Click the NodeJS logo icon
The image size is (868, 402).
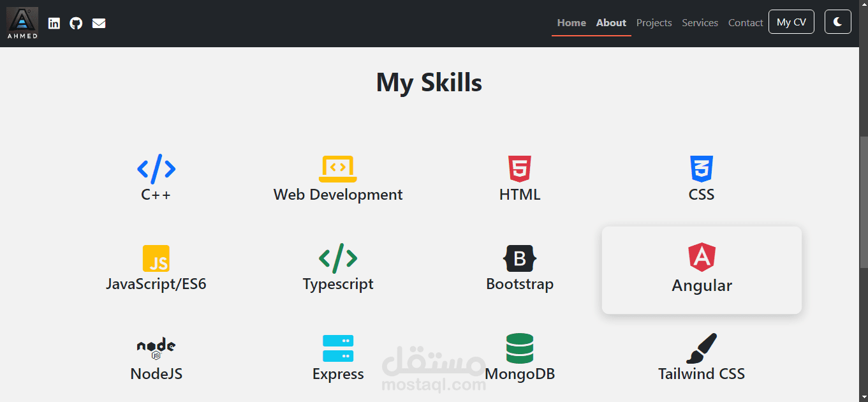156,348
